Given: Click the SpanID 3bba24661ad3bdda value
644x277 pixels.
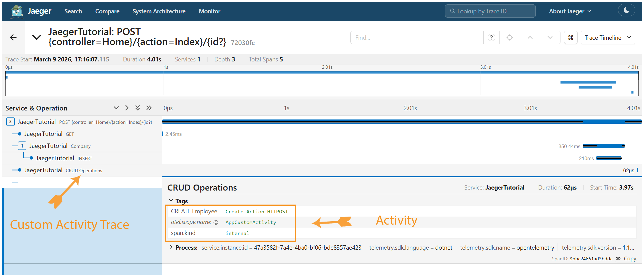Looking at the screenshot, I should click(591, 259).
